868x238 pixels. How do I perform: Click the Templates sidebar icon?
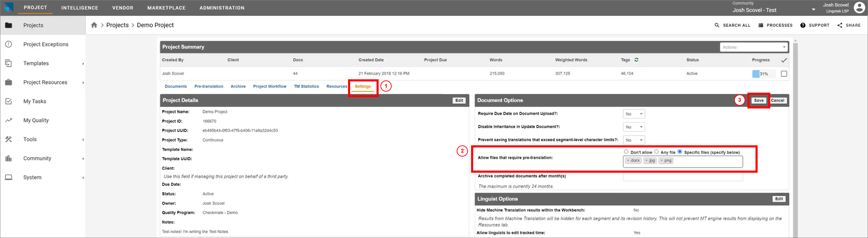click(8, 63)
